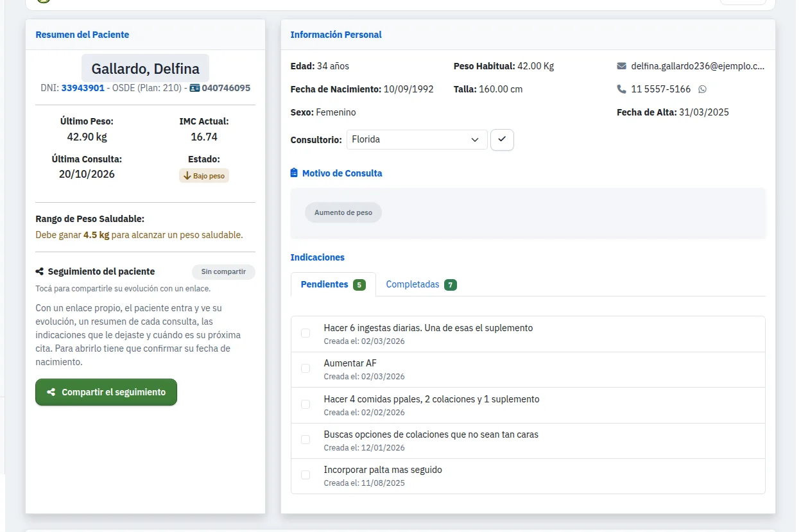Click the Talla value 160.00 cm
Viewport: 801px width, 532px height.
point(501,89)
